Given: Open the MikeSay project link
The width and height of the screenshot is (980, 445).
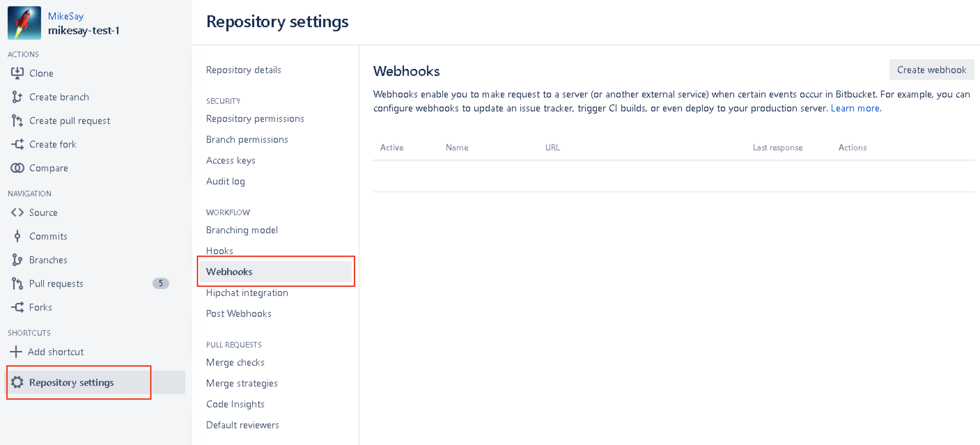Looking at the screenshot, I should point(65,16).
